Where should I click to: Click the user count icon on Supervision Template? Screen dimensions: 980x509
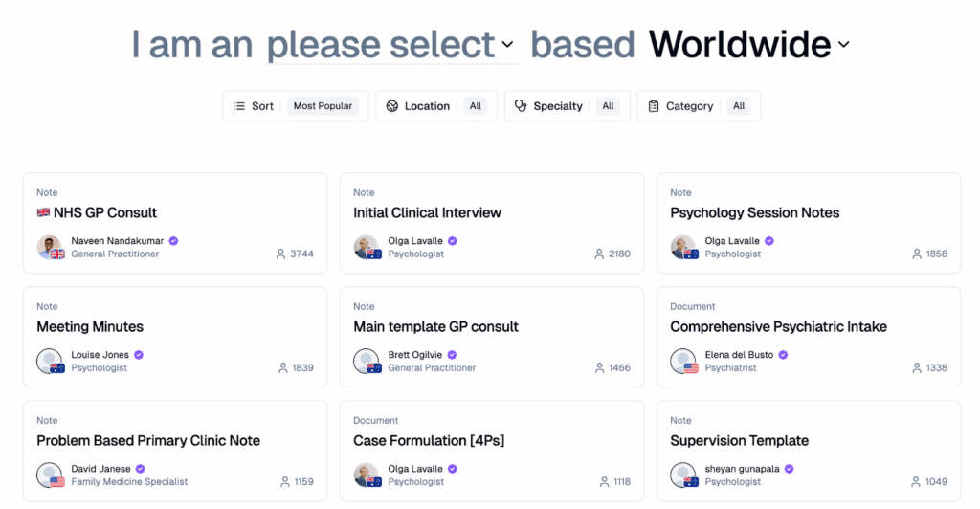click(916, 482)
